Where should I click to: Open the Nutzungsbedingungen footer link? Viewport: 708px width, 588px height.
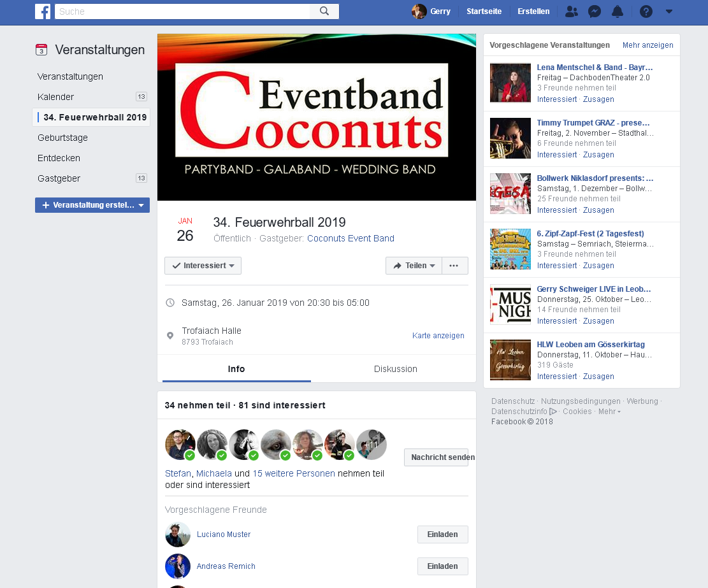581,401
